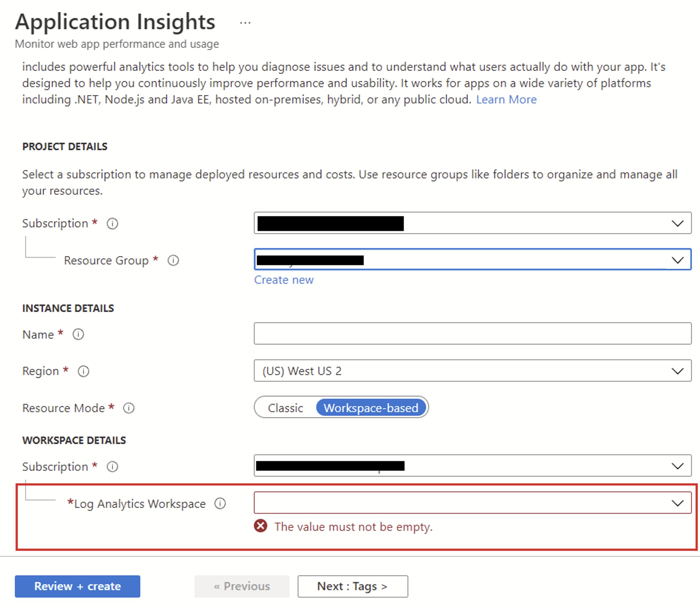
Task: Click the WORKSPACE DETAILS heading
Action: coord(74,440)
